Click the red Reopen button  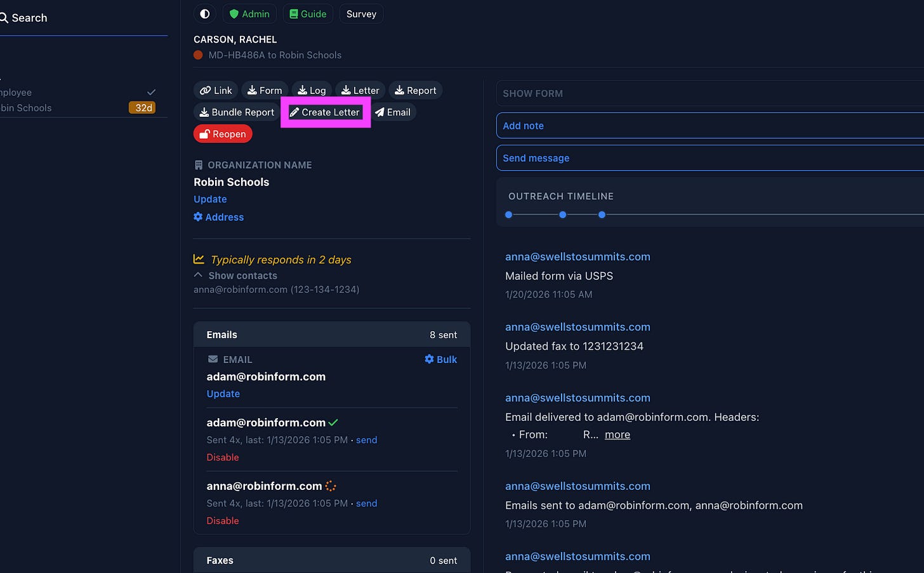(223, 134)
